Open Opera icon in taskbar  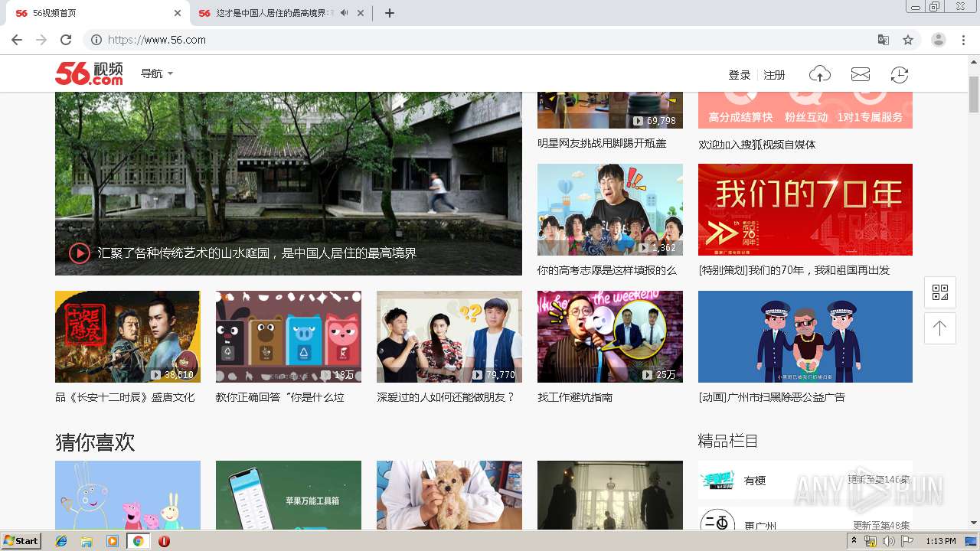pos(164,541)
